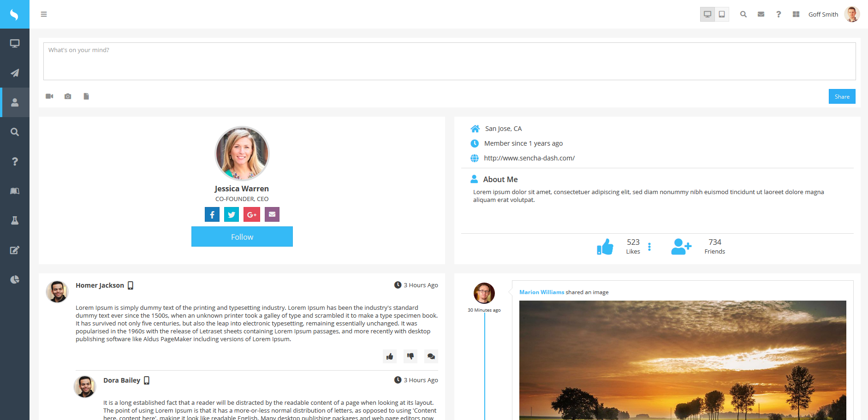The image size is (868, 420).
Task: Open the pages book icon in sidebar
Action: (15, 191)
